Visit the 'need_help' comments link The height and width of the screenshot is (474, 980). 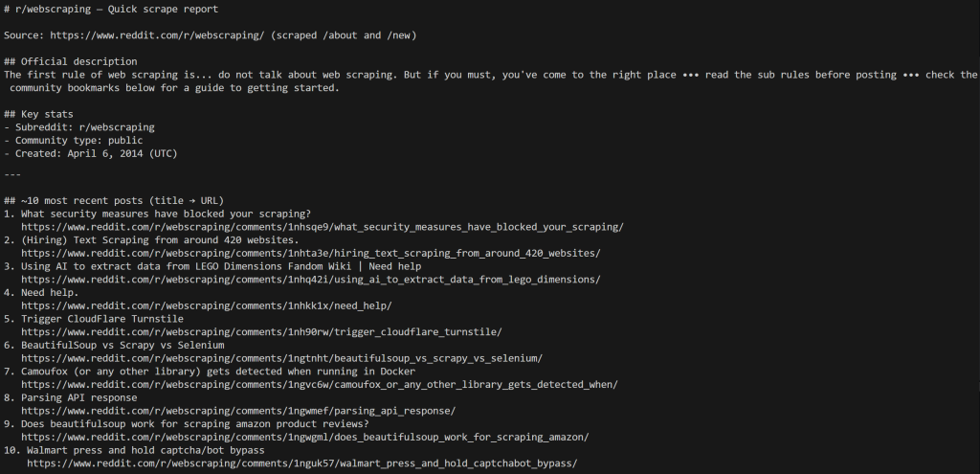click(x=207, y=305)
